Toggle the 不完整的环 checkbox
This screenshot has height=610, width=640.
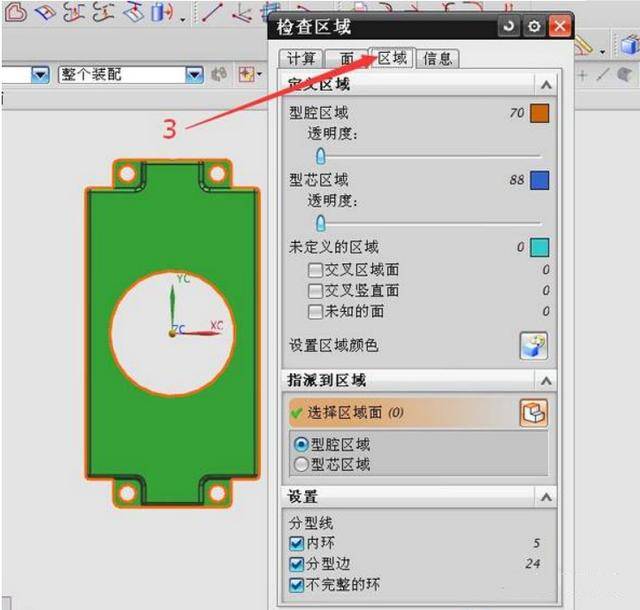pos(296,584)
